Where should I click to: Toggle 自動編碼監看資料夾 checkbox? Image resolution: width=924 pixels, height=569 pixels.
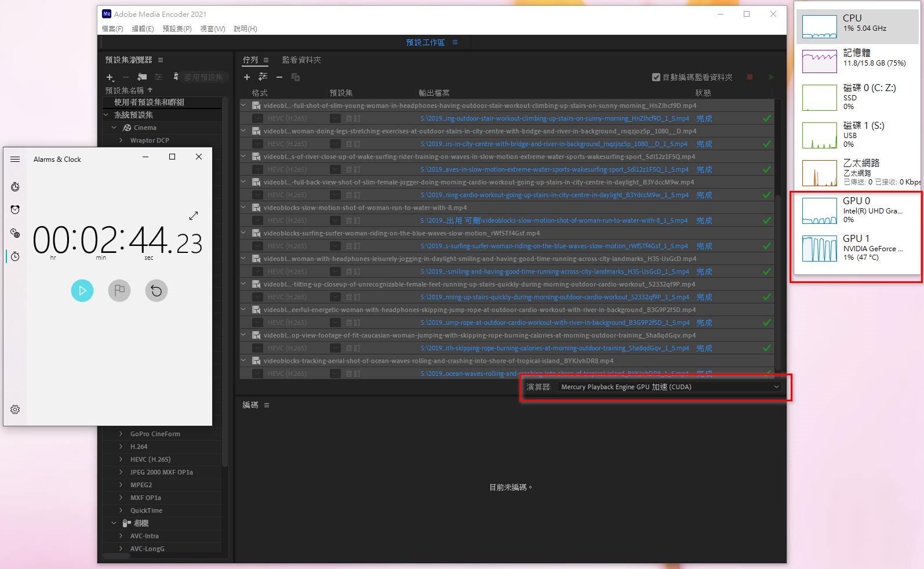click(x=656, y=77)
